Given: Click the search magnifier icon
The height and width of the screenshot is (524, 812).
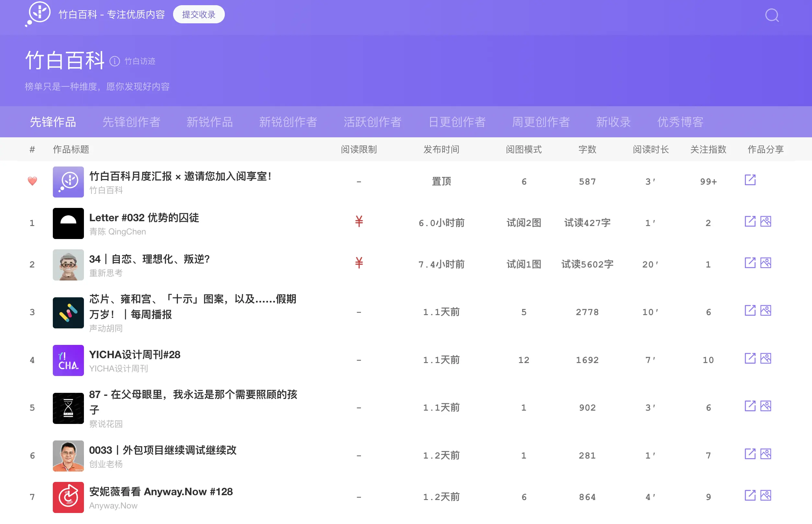Looking at the screenshot, I should (771, 15).
